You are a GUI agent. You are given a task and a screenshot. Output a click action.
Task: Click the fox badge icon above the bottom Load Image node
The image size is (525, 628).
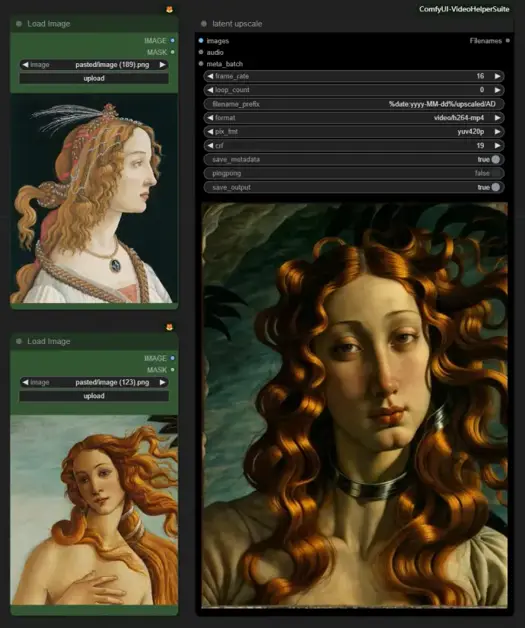pos(169,327)
